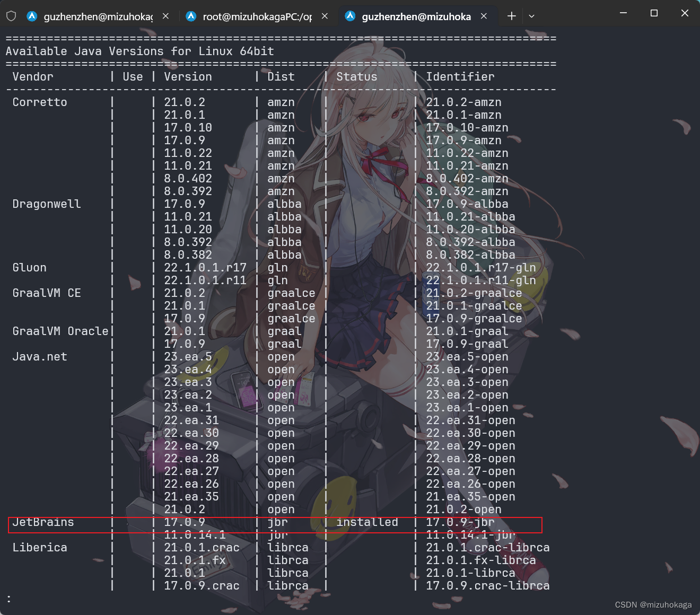Click identifier 17.0.9-jbr
Image resolution: width=700 pixels, height=615 pixels.
pos(460,522)
